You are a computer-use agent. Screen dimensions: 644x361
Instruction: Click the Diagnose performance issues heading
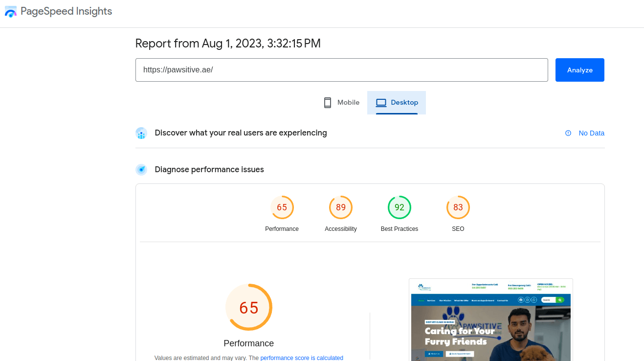(209, 170)
